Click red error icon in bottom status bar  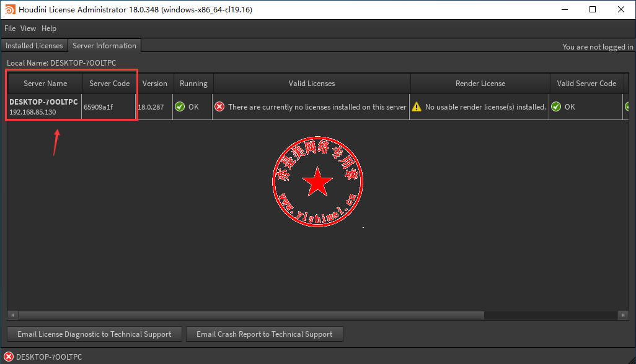point(9,357)
